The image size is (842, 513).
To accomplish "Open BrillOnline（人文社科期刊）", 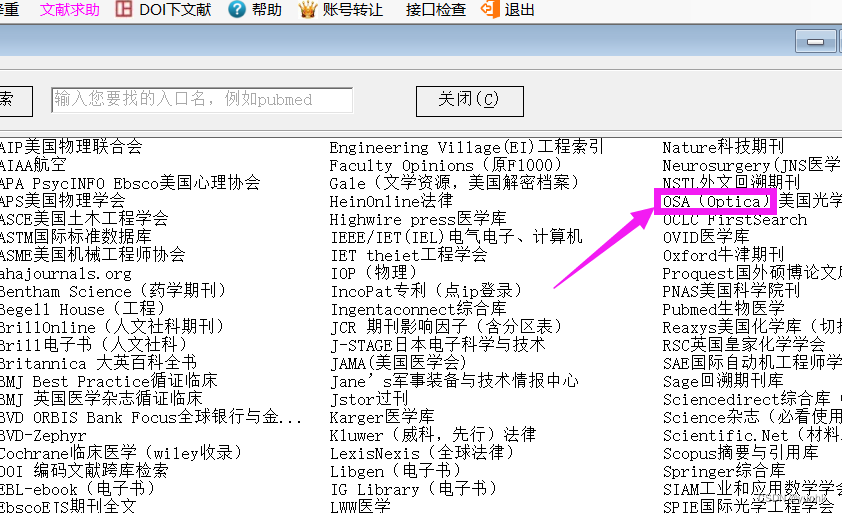I will tap(112, 327).
